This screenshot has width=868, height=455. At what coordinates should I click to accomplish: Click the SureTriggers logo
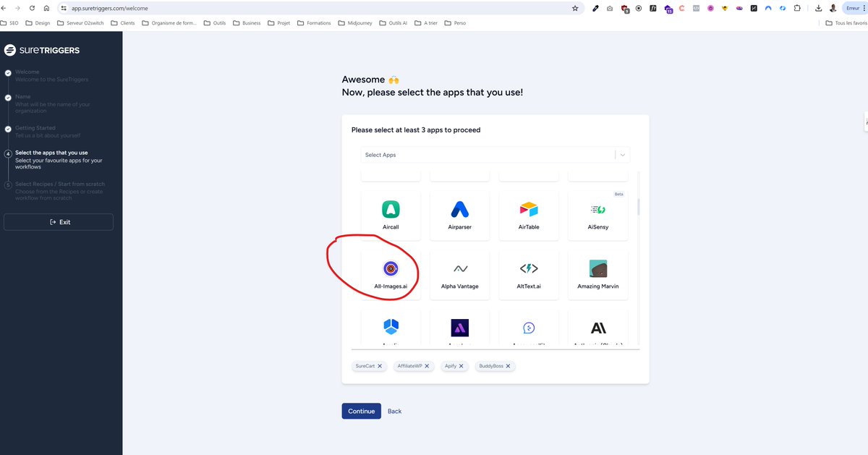(x=42, y=50)
